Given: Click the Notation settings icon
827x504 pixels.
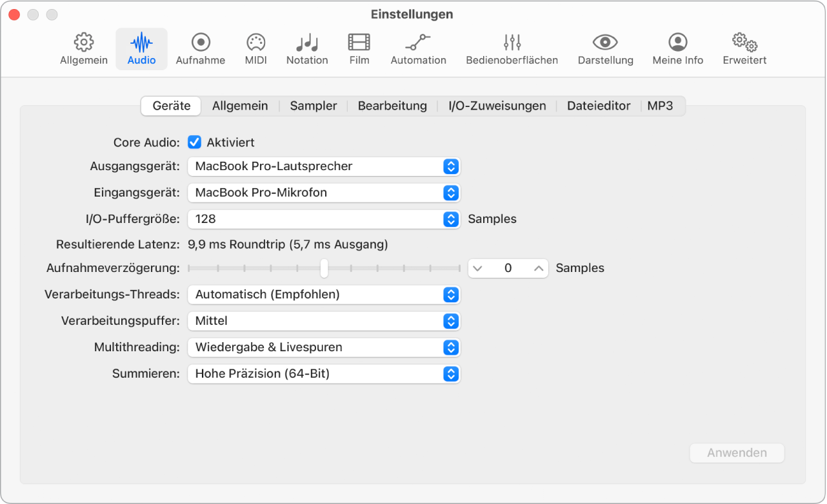Looking at the screenshot, I should pos(307,48).
